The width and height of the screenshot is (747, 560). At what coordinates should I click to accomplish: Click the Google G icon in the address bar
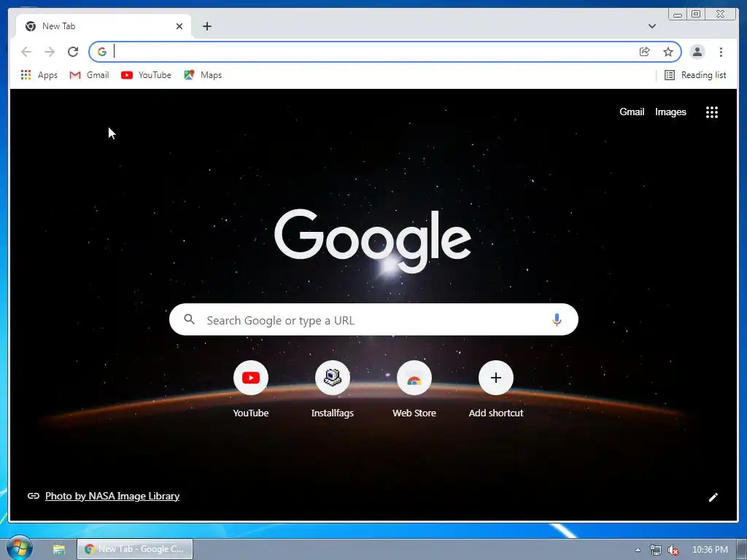[x=102, y=52]
